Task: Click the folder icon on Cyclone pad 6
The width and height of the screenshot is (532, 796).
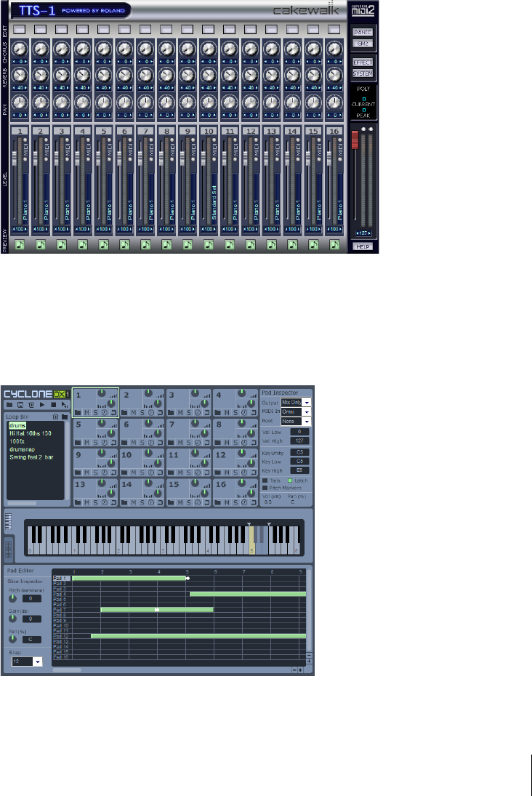Action: coord(124,443)
